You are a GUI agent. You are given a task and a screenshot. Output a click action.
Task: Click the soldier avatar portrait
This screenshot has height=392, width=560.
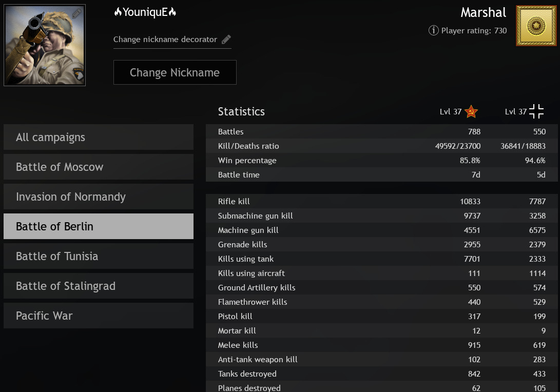pos(44,45)
